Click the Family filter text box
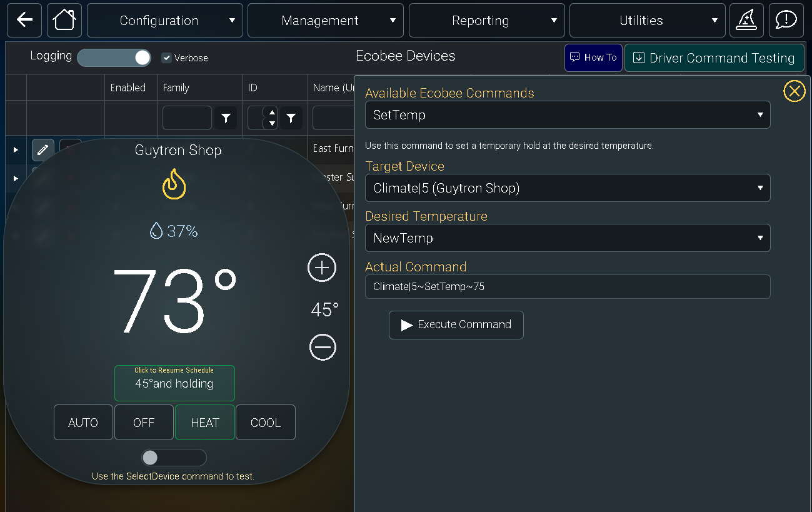812x512 pixels. 187,118
